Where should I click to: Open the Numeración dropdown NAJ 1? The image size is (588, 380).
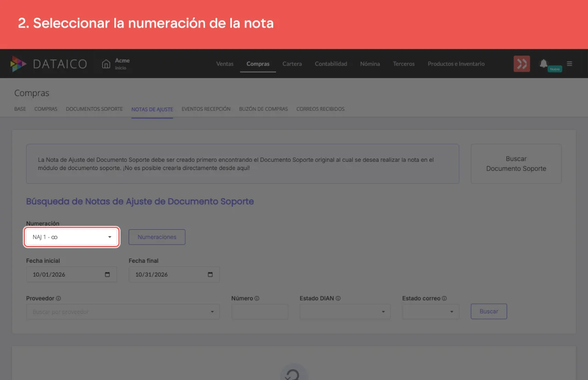[x=72, y=237]
